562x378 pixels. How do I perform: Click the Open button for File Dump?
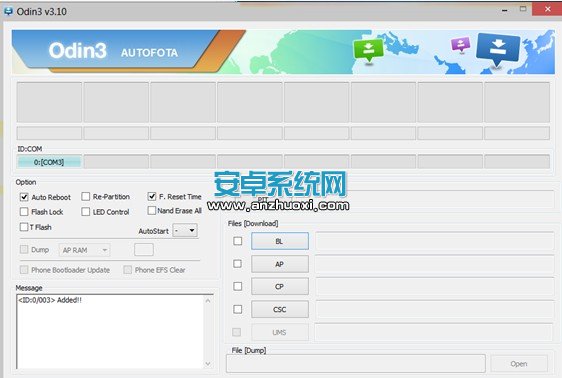(x=519, y=364)
